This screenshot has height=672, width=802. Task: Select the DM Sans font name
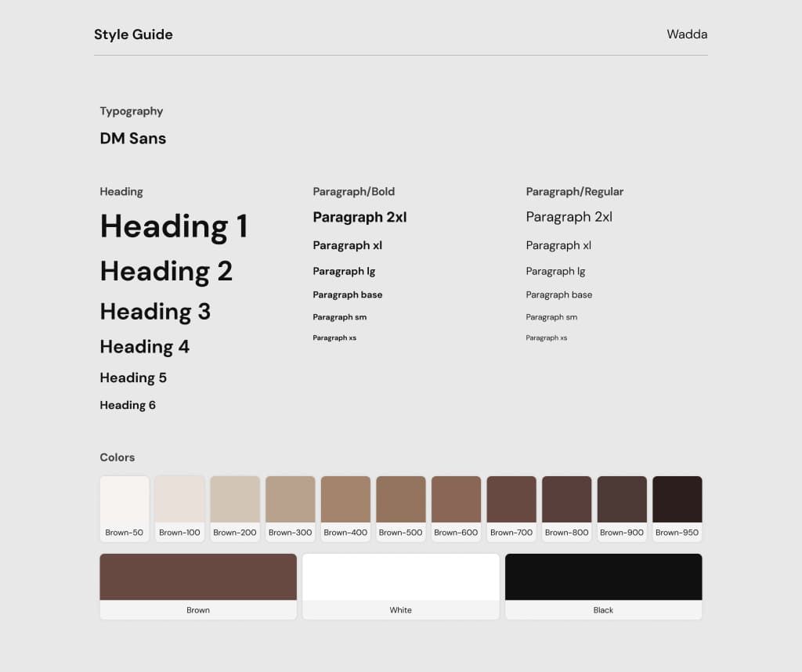click(x=132, y=138)
